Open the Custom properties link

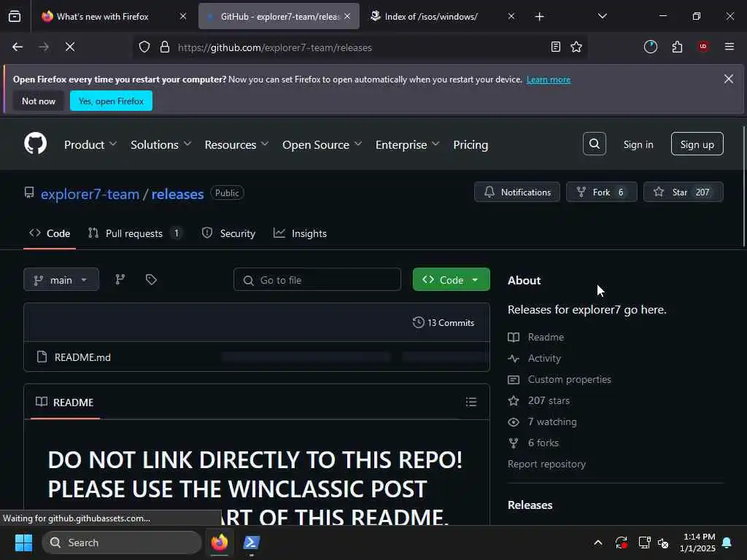569,379
